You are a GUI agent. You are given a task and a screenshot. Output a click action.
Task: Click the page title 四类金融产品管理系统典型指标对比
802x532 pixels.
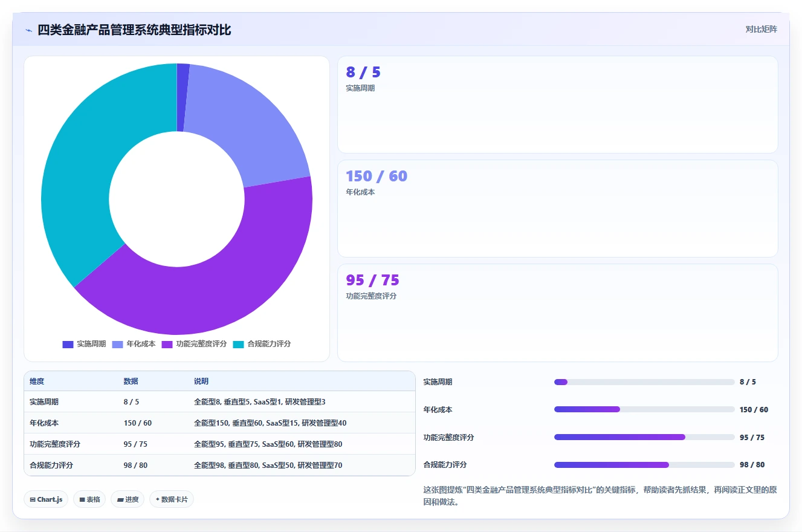pos(134,30)
